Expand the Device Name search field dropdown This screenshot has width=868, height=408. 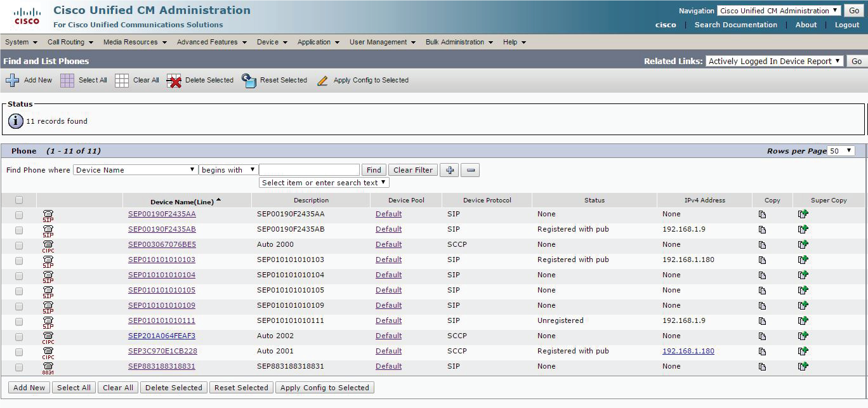point(136,170)
